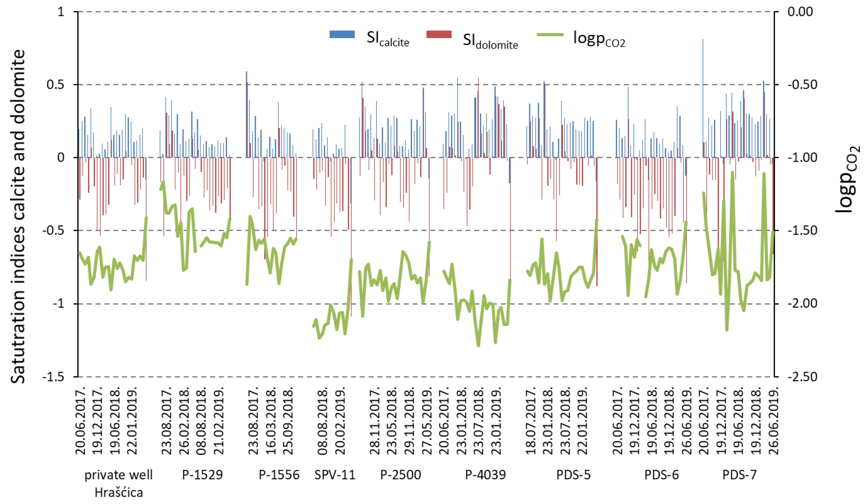Select the P-4039 well label
The height and width of the screenshot is (504, 868).
tap(485, 475)
